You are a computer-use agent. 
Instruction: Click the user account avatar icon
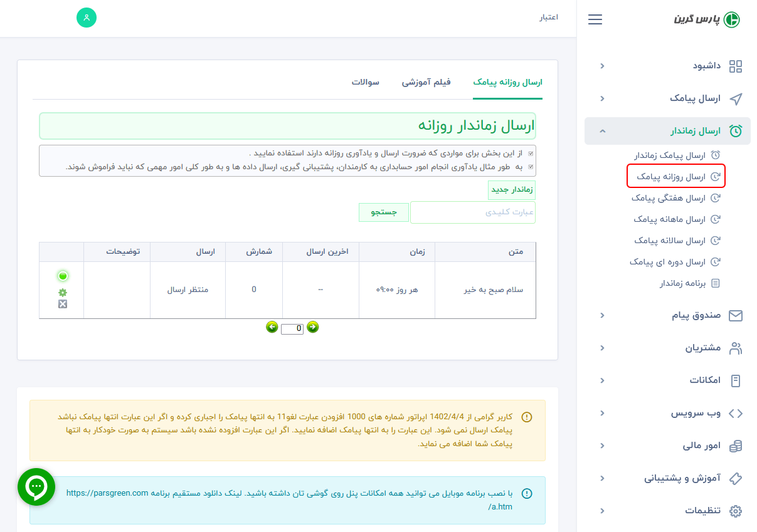(x=87, y=18)
